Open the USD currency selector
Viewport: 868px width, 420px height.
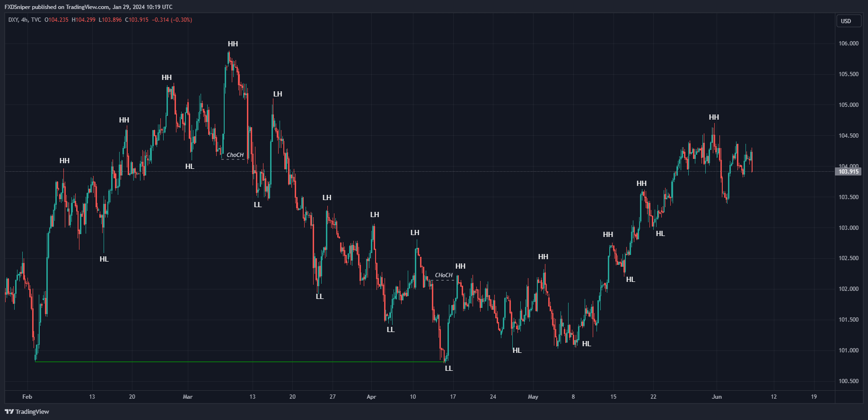pyautogui.click(x=849, y=21)
